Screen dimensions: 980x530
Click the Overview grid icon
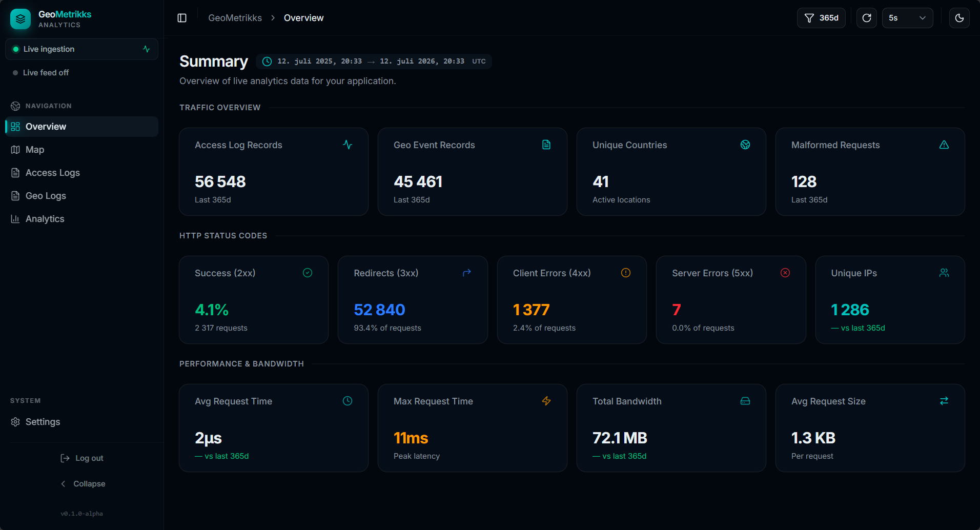[15, 127]
